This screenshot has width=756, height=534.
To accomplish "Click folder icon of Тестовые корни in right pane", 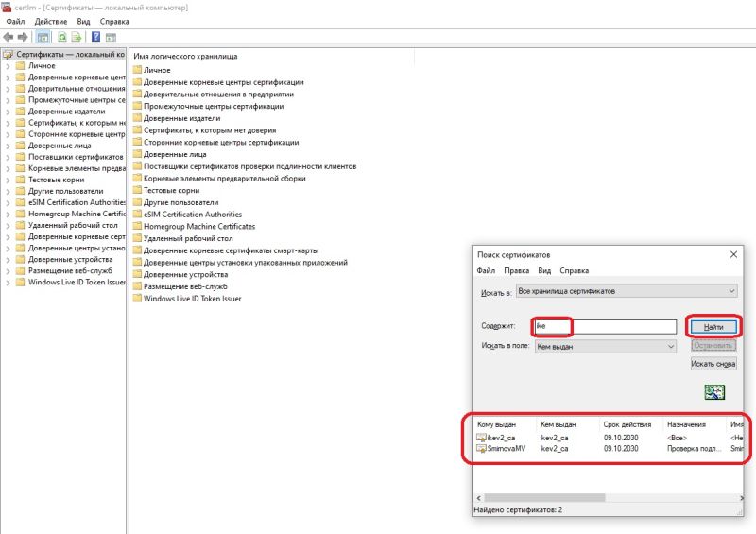I will coord(137,190).
